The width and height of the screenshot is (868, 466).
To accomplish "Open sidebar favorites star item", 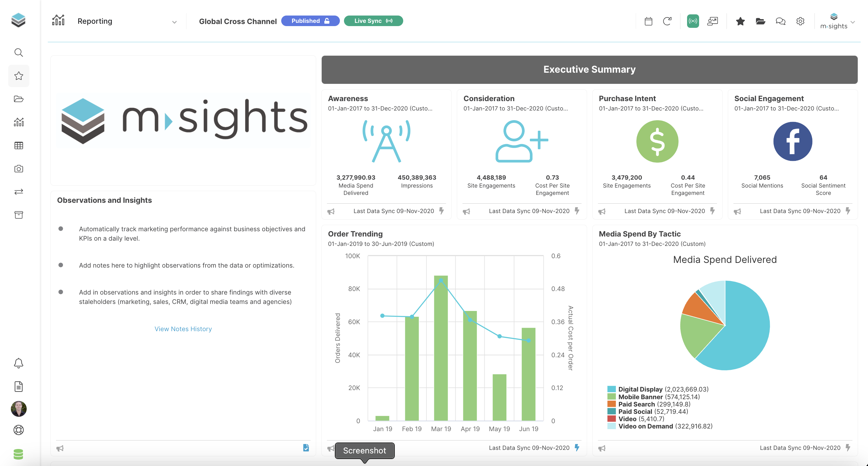I will tap(18, 76).
